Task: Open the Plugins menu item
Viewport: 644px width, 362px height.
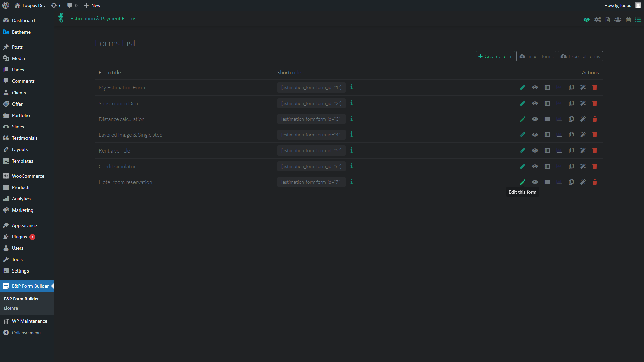Action: coord(19,237)
